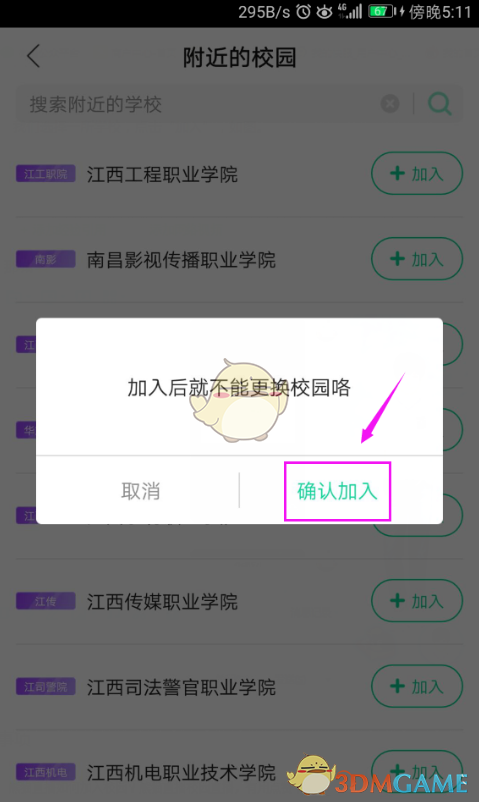The image size is (479, 802).
Task: Clear the search field with the X icon
Action: coord(390,104)
